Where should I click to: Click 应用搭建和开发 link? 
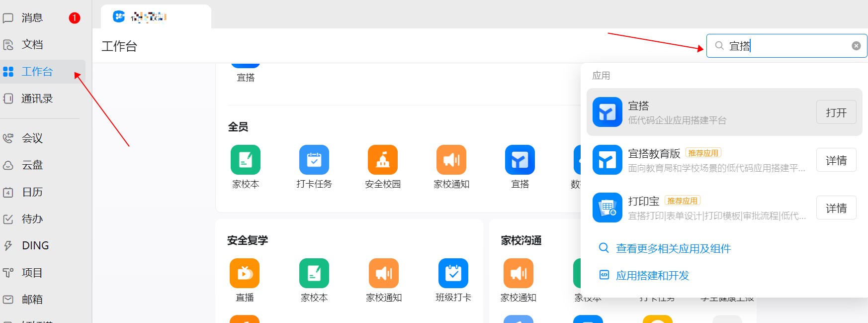[652, 275]
